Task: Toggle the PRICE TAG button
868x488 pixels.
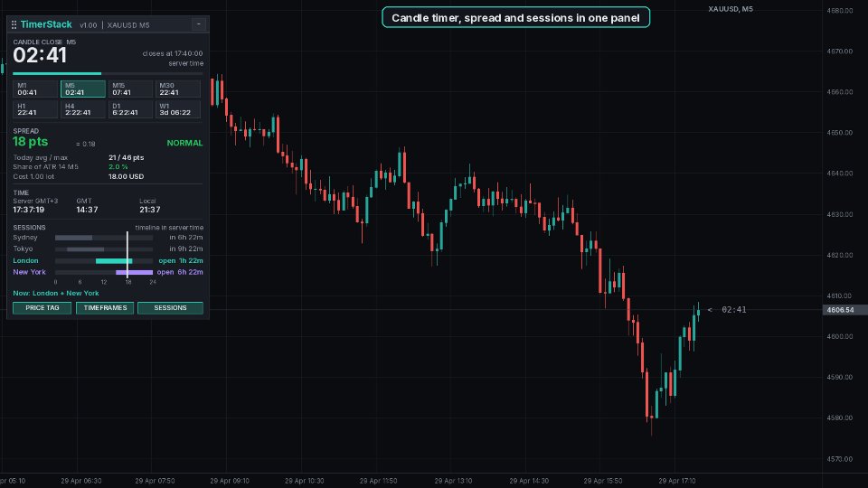Action: (x=42, y=307)
